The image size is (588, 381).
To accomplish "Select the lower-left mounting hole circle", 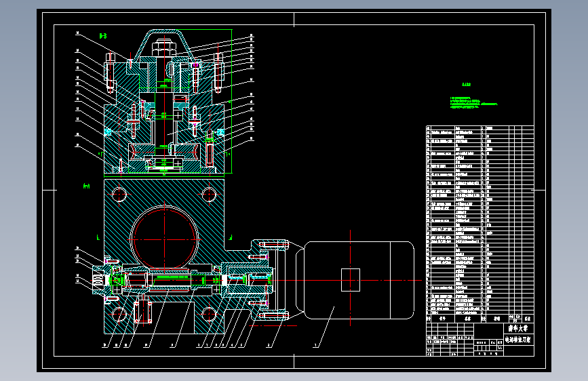I will pos(119,315).
